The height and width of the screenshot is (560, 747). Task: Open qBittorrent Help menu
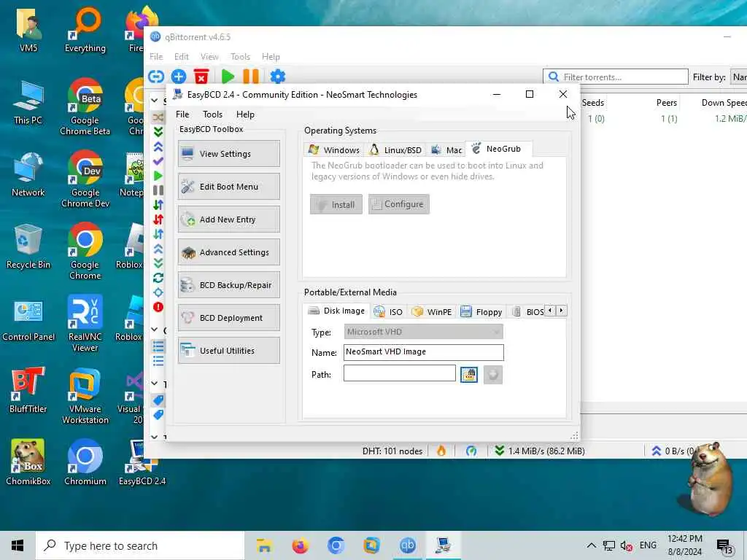(271, 57)
